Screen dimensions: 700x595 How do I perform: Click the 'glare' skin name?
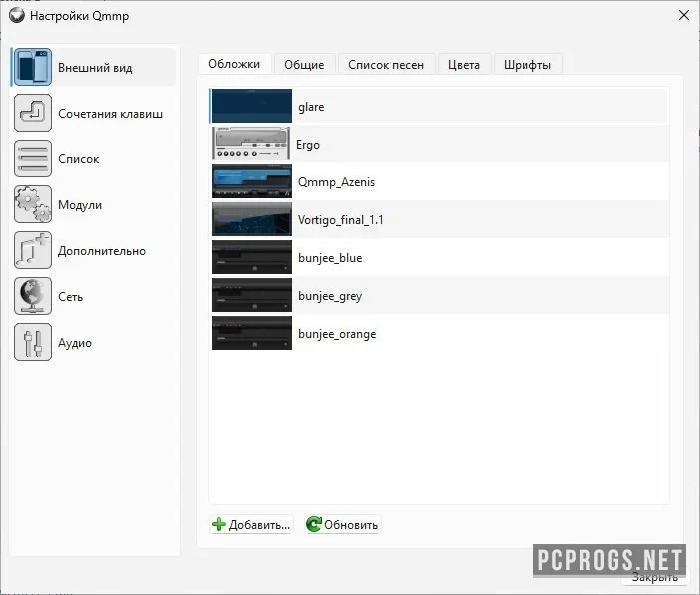tap(311, 107)
